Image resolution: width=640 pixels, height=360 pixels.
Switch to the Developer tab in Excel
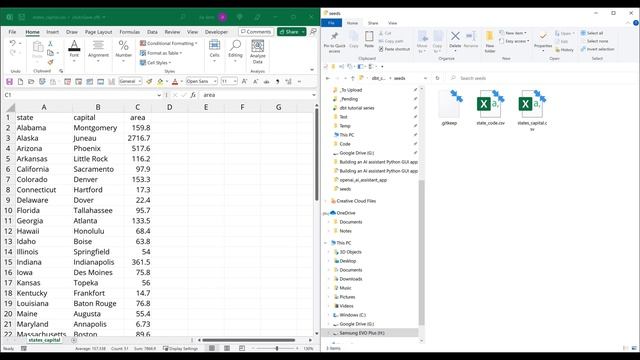tap(216, 32)
